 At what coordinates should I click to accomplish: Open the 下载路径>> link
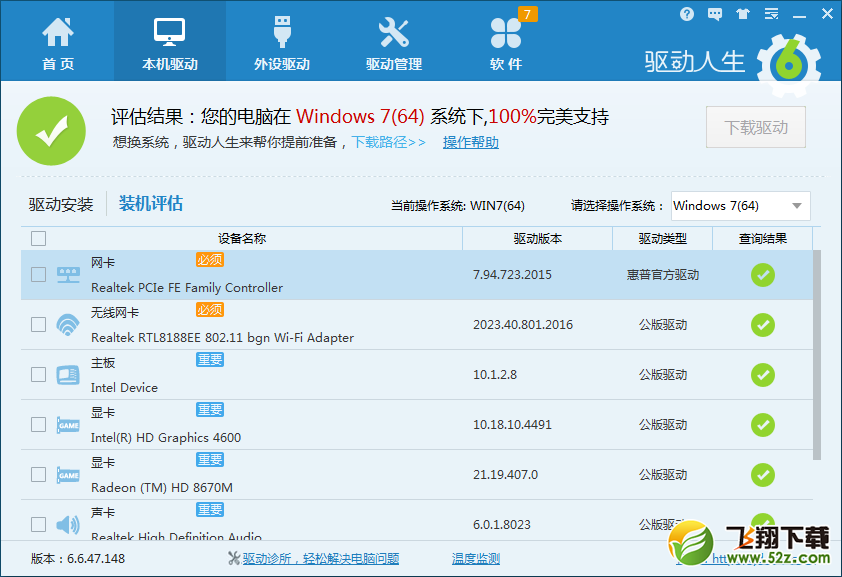388,142
